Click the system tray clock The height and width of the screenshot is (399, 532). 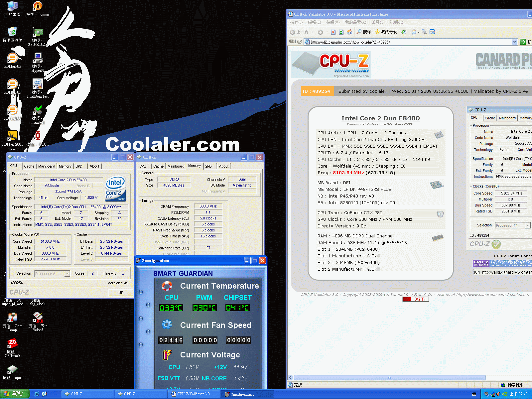pos(519,394)
